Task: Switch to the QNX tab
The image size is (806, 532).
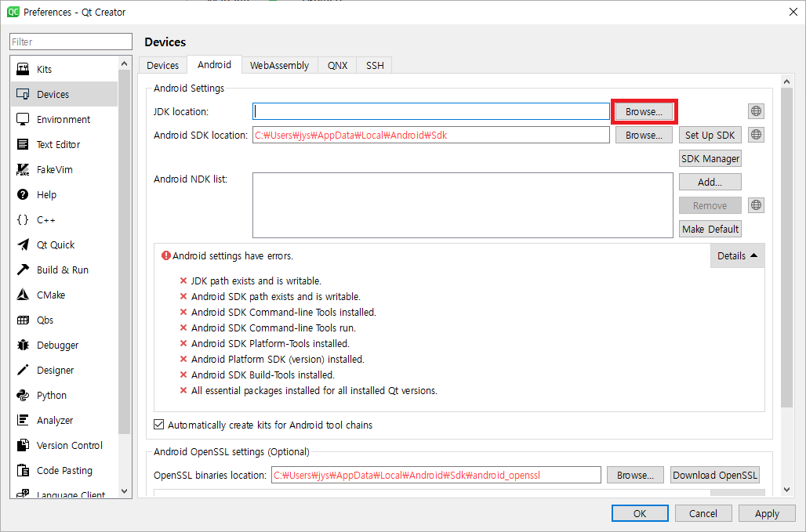Action: (337, 65)
